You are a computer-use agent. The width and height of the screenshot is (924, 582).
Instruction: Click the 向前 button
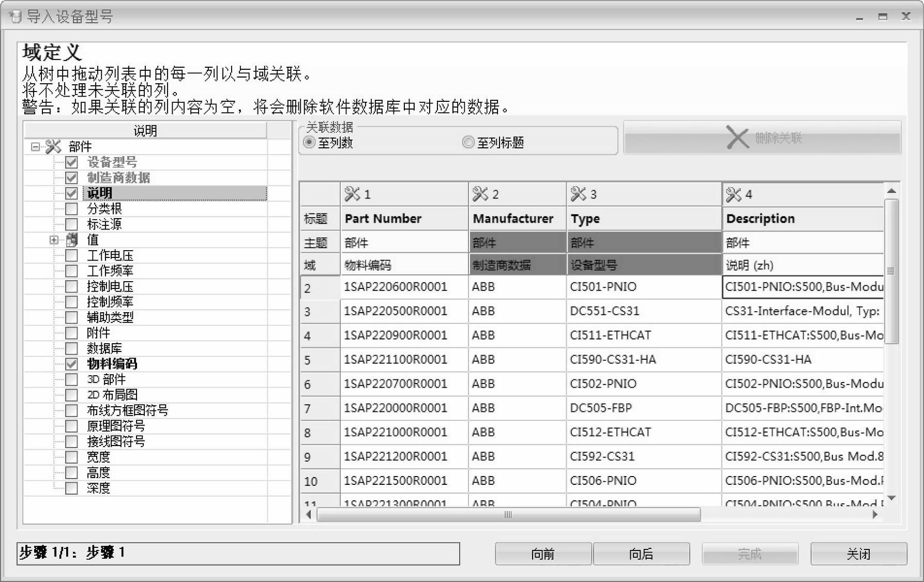[543, 554]
